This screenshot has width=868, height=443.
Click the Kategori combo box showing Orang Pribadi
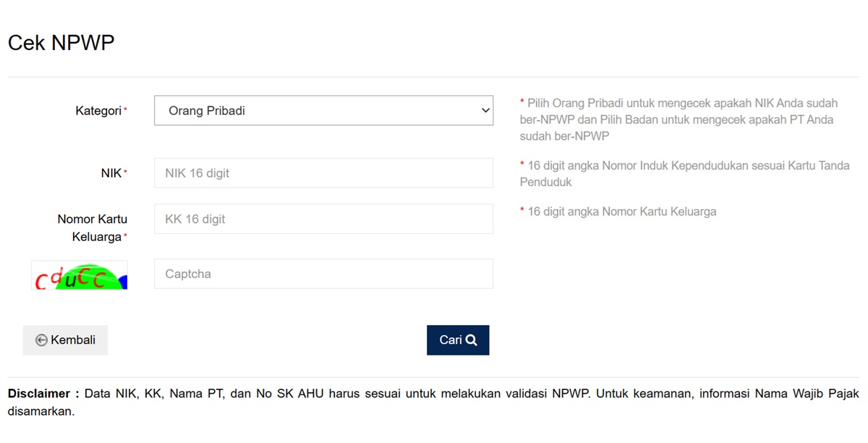click(x=323, y=110)
